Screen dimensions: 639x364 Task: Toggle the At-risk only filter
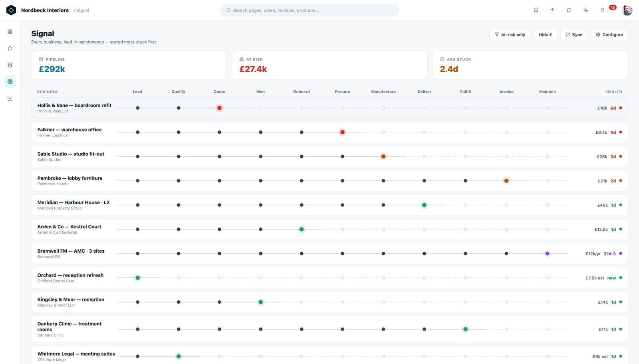coord(510,35)
